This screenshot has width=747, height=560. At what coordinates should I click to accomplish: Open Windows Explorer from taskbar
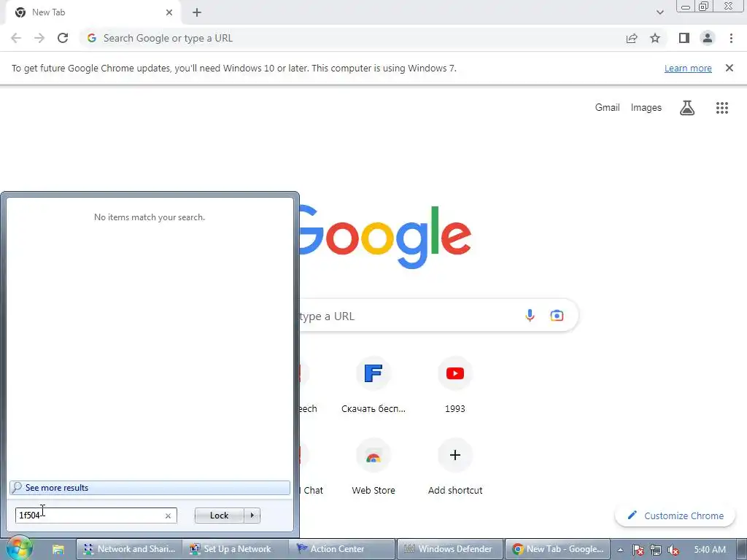(x=58, y=549)
